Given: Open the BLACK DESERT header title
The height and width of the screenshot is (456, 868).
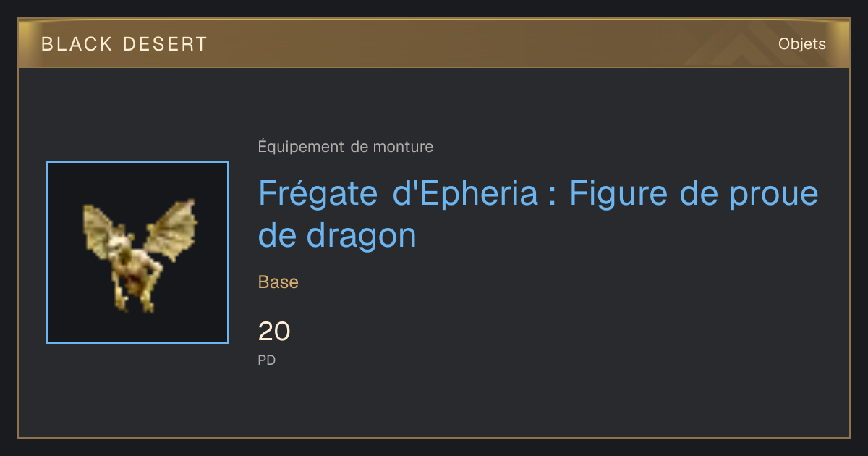Looking at the screenshot, I should pos(124,44).
